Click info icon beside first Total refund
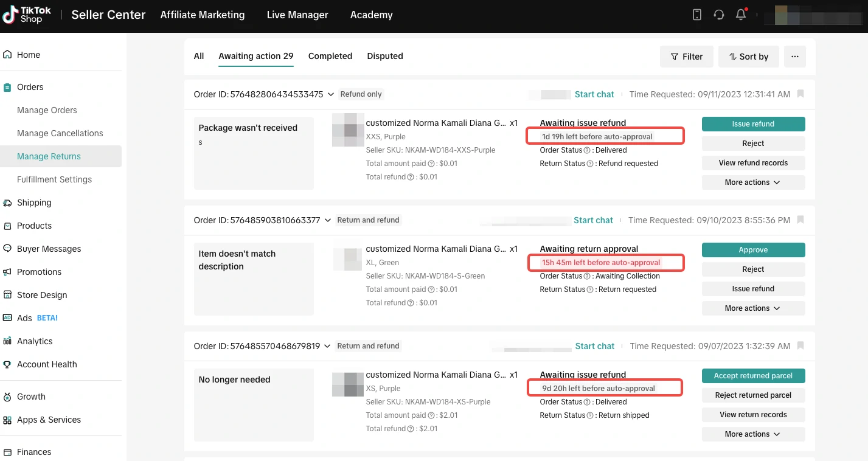 click(411, 177)
